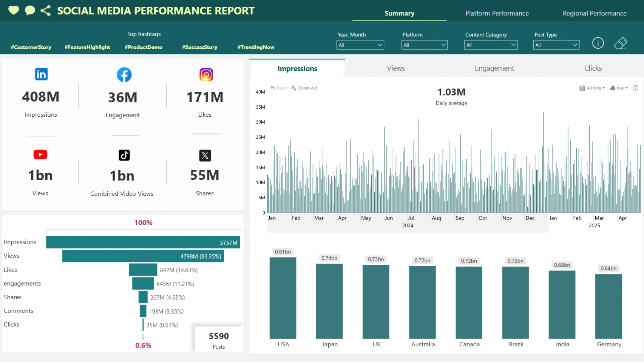Image resolution: width=644 pixels, height=362 pixels.
Task: Click the 100% funnel label
Action: tap(143, 223)
